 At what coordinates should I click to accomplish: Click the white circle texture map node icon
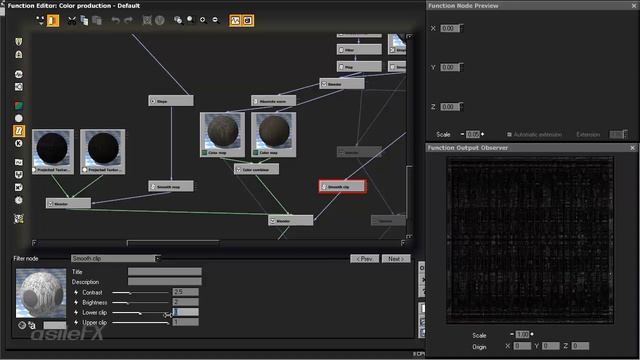pos(19,118)
